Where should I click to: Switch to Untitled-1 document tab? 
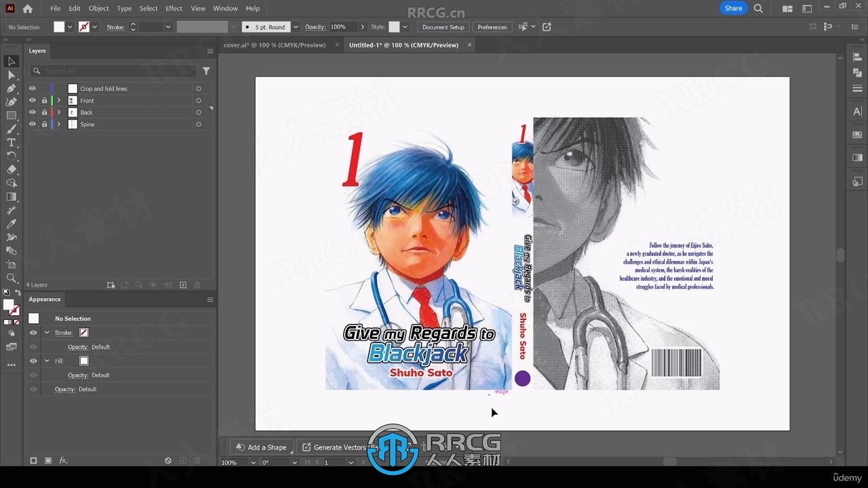(x=403, y=45)
